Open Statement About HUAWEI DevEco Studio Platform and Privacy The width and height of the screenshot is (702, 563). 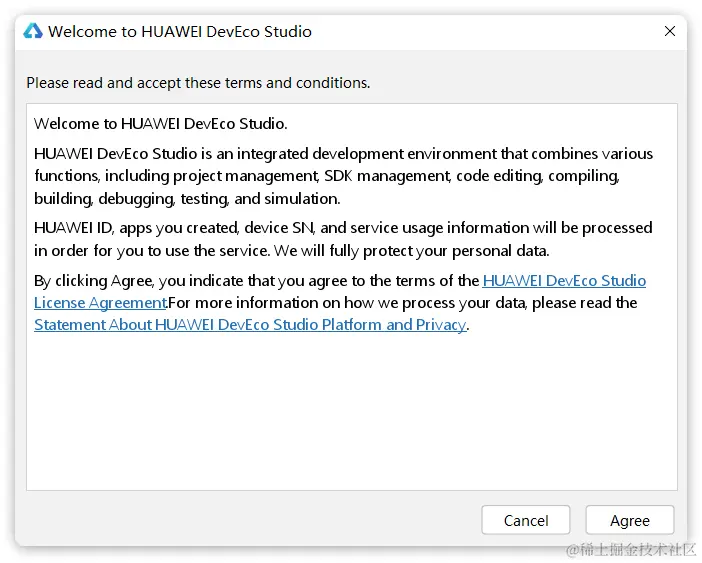point(250,324)
